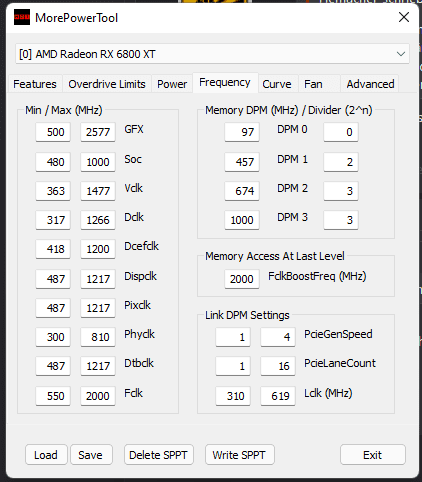422x482 pixels.
Task: Click the Dcefclk label text
Action: [141, 246]
